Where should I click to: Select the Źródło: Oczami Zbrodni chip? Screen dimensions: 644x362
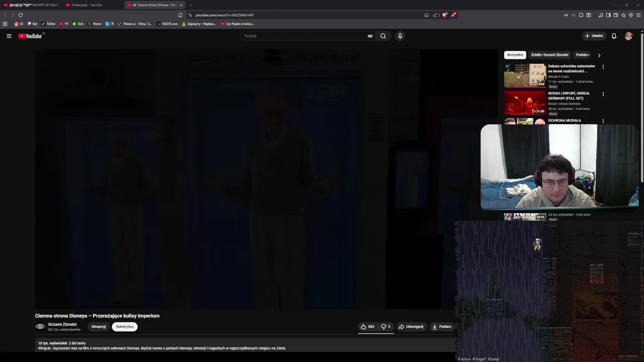pyautogui.click(x=549, y=55)
